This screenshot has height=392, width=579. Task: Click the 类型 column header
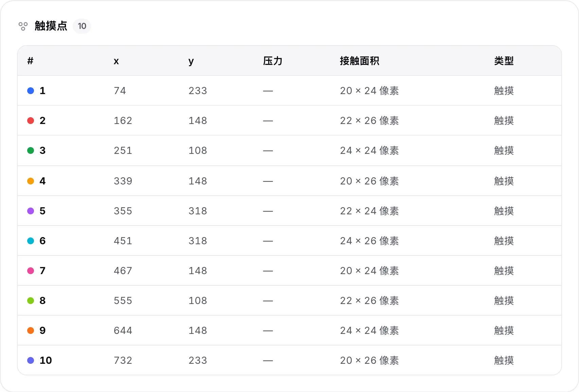[x=504, y=61]
